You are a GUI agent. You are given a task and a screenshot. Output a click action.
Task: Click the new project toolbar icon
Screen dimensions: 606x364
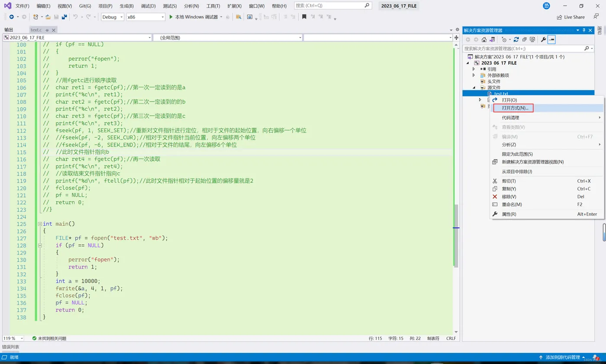(x=35, y=17)
